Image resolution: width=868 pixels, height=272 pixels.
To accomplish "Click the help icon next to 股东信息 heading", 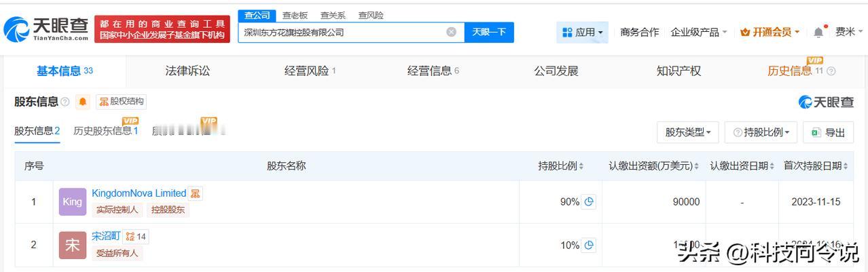I will (x=65, y=102).
